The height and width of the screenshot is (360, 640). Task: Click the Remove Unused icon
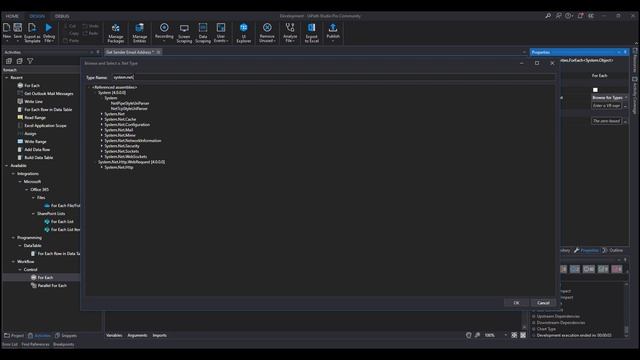pyautogui.click(x=267, y=27)
